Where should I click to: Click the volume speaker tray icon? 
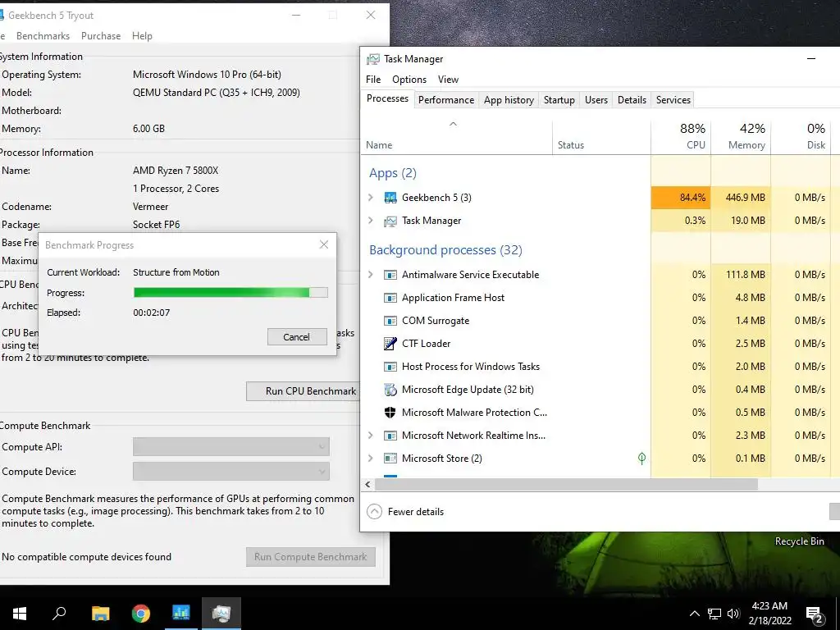click(x=733, y=614)
